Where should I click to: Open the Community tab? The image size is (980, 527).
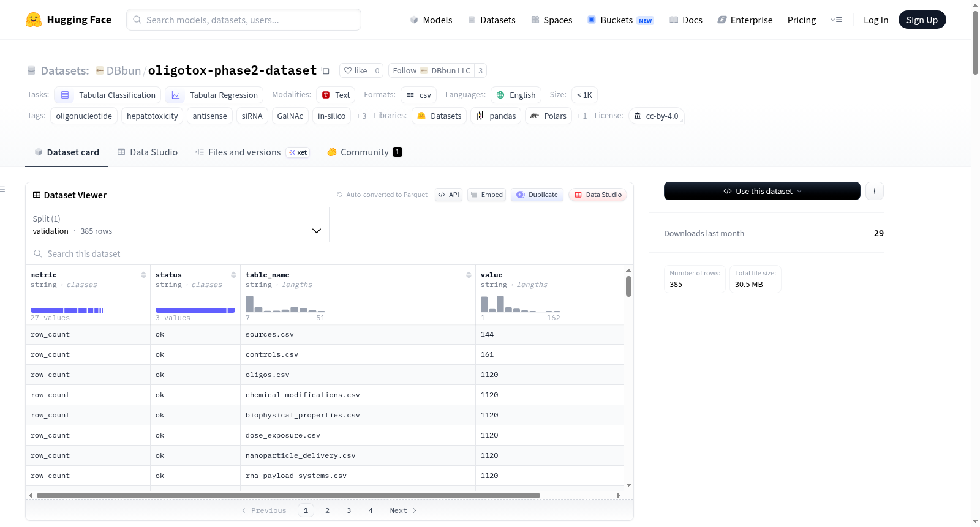click(365, 152)
